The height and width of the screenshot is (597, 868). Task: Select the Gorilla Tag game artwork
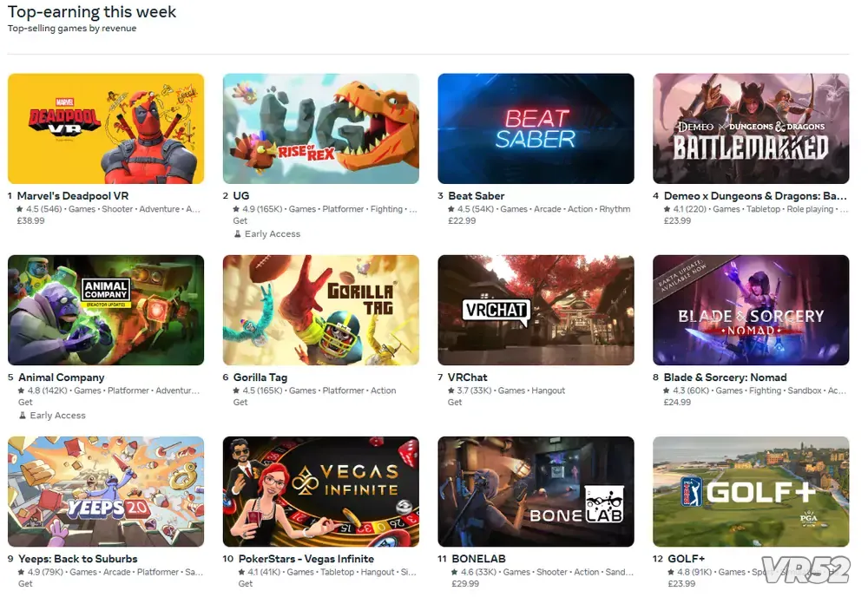[321, 310]
